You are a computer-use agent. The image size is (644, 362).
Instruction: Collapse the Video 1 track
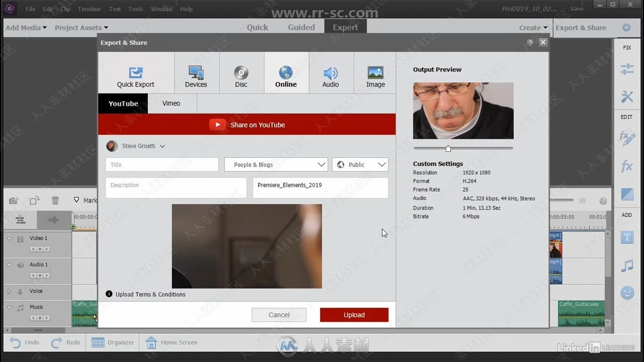tap(9, 239)
